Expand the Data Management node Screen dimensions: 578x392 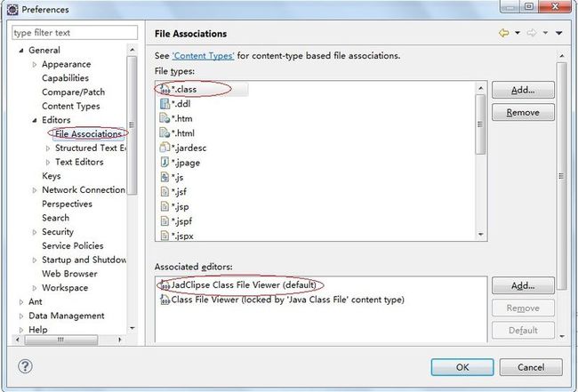(x=21, y=316)
